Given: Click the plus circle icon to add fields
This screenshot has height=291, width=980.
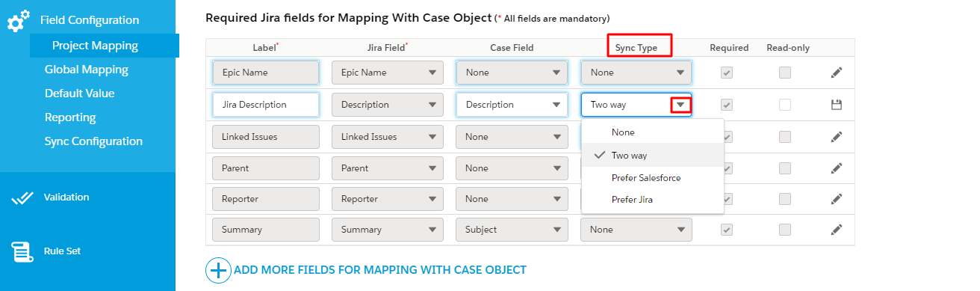Looking at the screenshot, I should click(x=218, y=269).
